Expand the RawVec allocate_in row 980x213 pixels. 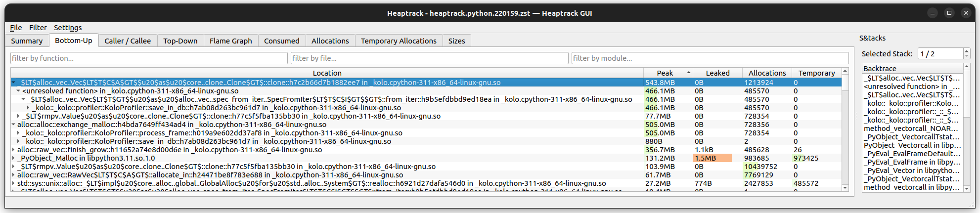tap(13, 175)
